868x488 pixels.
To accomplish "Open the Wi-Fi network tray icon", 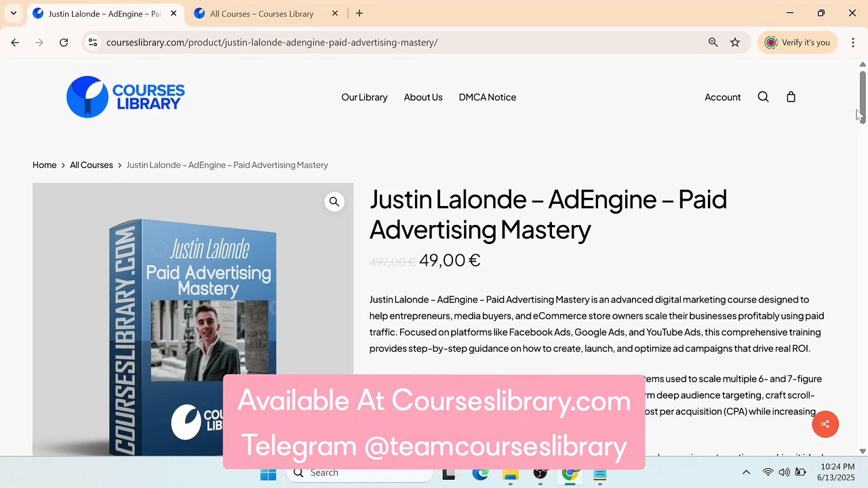I will [768, 472].
